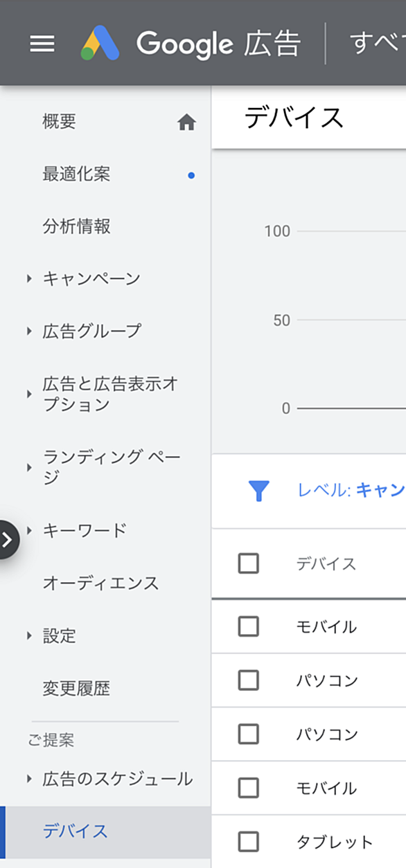This screenshot has height=868, width=406.
Task: Expand the キャンペーン section arrow
Action: [29, 279]
